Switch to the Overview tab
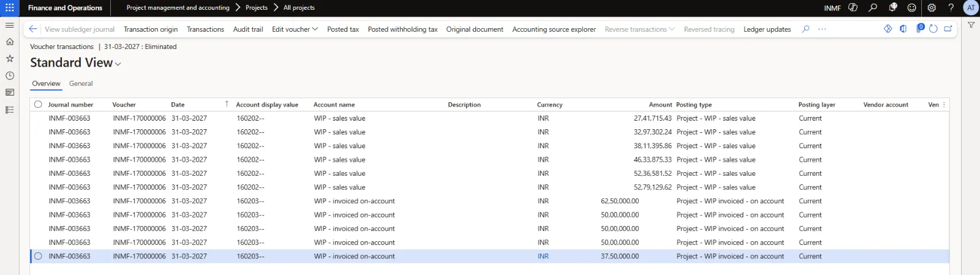The image size is (980, 275). click(46, 83)
